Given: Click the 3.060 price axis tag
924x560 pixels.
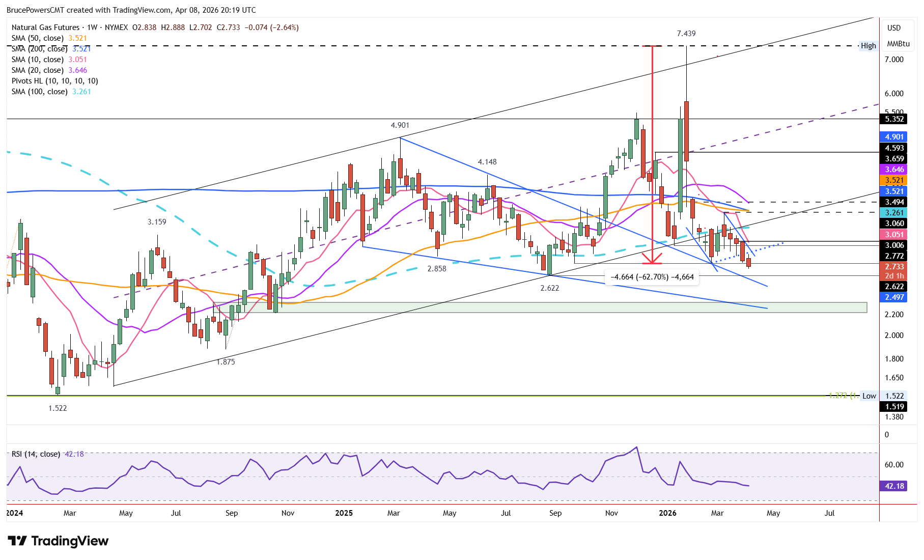Looking at the screenshot, I should (x=894, y=223).
